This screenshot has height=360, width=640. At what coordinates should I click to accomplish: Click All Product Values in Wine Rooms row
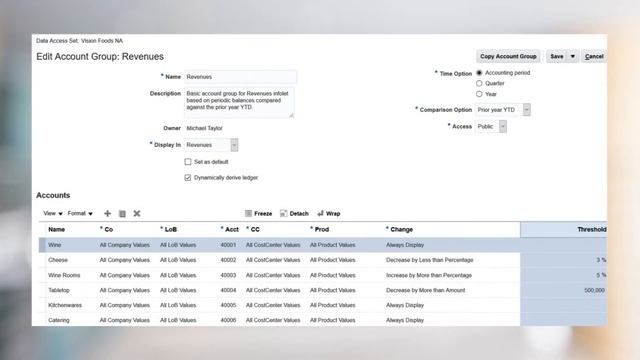pos(333,275)
